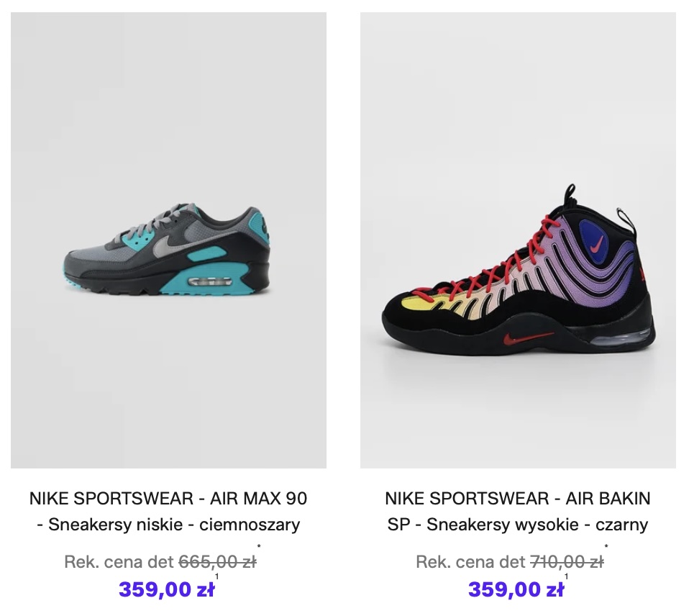This screenshot has height=616, width=689.
Task: Click footnote 1 beside Air Max 90 sale price
Action: [217, 577]
